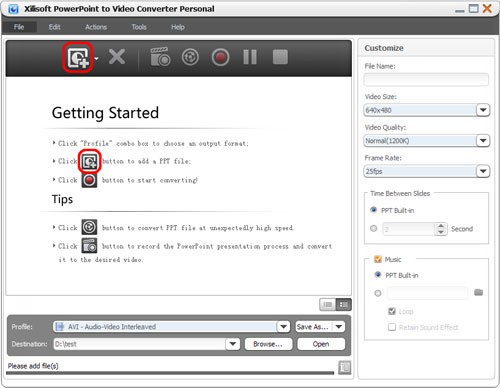Open the File menu
The width and height of the screenshot is (500, 388).
[x=19, y=27]
